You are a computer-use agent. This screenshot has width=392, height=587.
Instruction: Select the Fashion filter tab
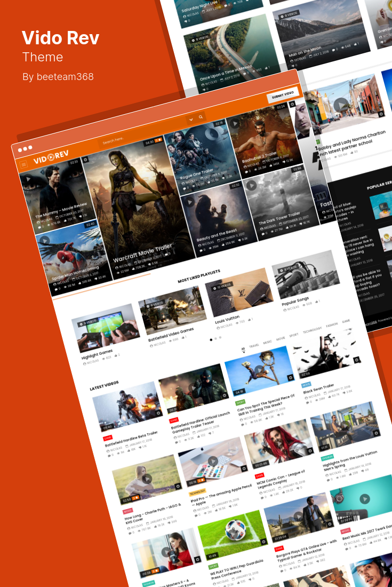tap(332, 325)
